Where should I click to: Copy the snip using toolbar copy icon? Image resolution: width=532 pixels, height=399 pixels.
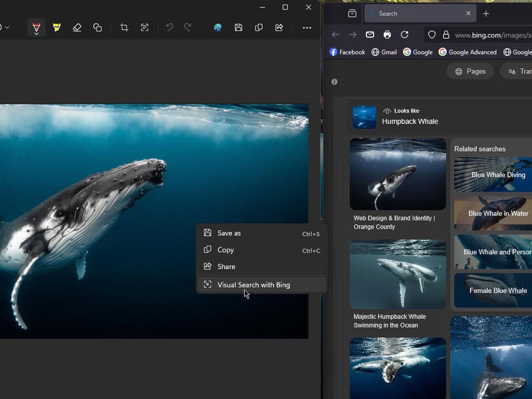tap(259, 27)
